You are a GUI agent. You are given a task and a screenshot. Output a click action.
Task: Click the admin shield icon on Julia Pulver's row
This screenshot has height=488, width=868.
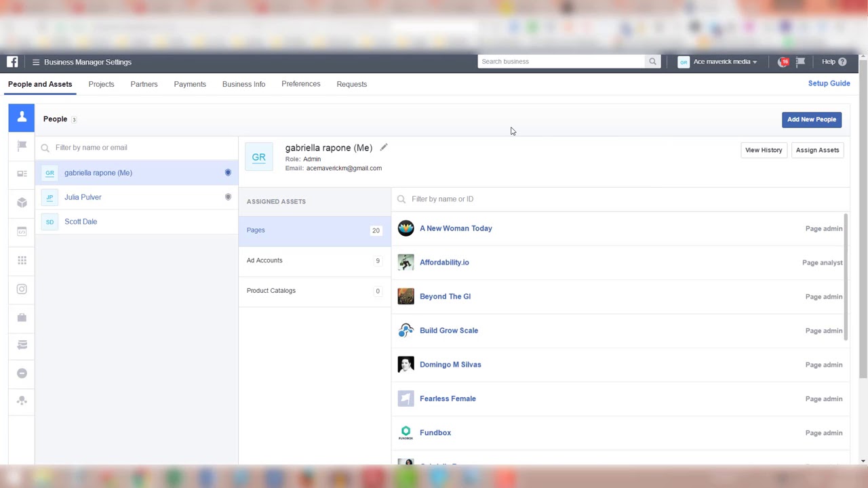pos(228,197)
